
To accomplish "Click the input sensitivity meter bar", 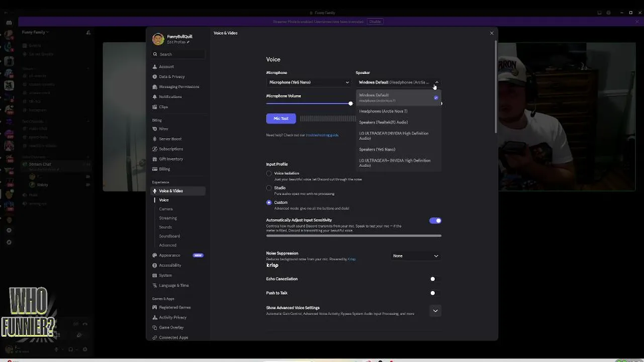I will pos(354,235).
